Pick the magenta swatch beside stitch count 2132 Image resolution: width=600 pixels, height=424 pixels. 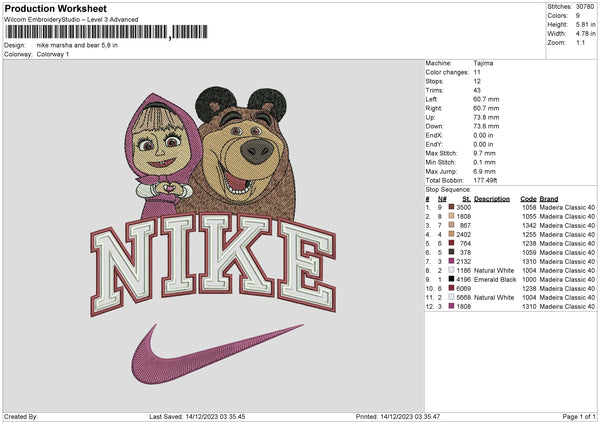point(452,261)
